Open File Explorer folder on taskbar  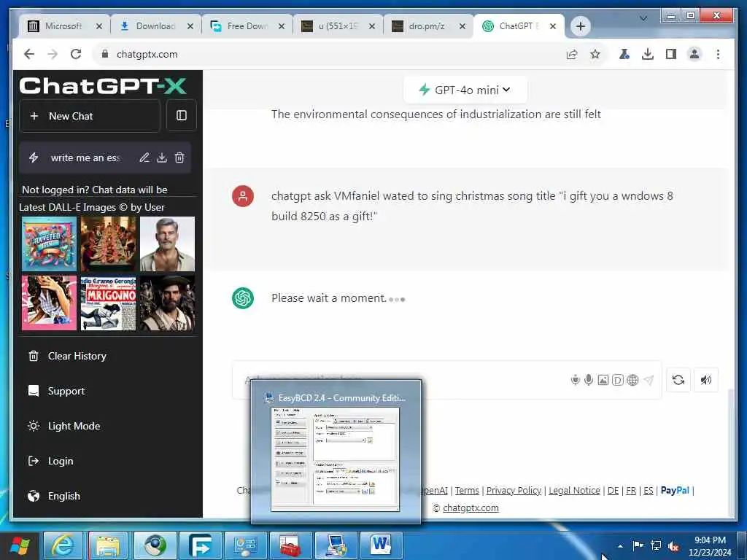click(x=109, y=545)
